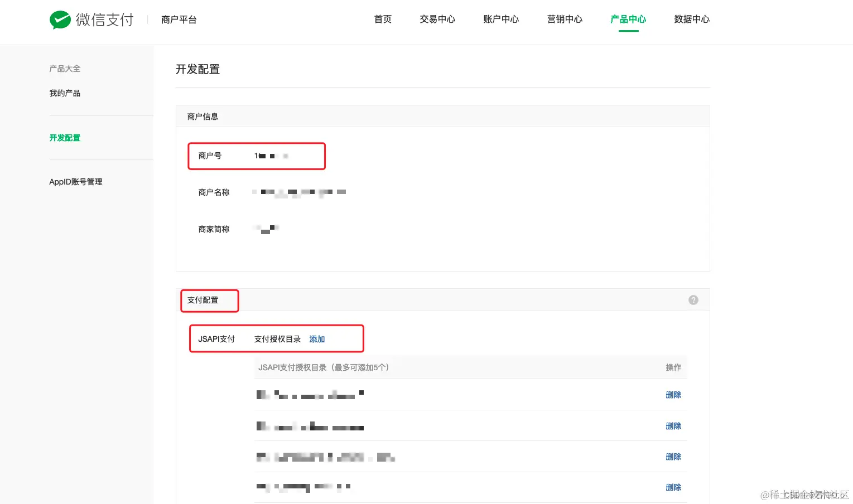Screen dimensions: 853x504
Task: Click the 稀土掘金 watermark logo
Action: [x=804, y=495]
